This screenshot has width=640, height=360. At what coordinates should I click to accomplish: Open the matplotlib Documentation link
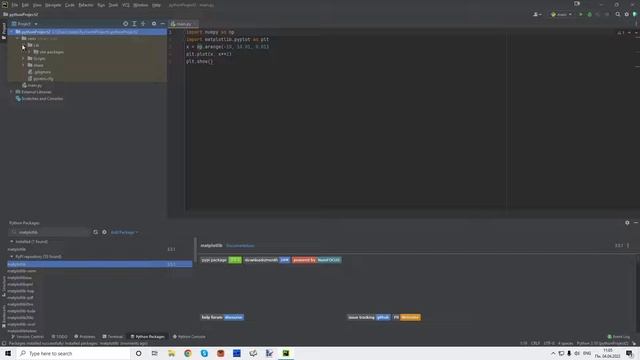tap(240, 245)
